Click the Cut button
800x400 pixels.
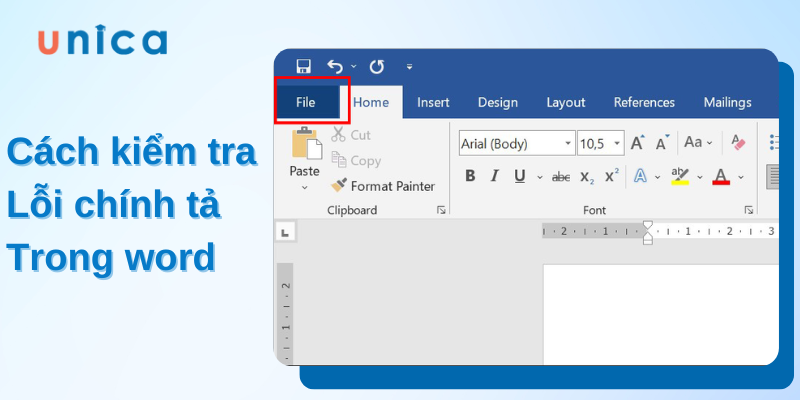pyautogui.click(x=351, y=135)
